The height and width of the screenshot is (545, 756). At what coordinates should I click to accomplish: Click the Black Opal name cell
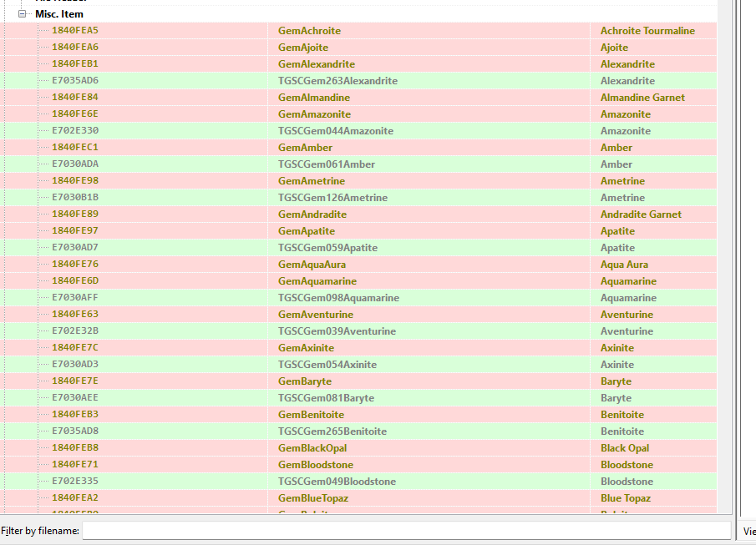point(624,448)
